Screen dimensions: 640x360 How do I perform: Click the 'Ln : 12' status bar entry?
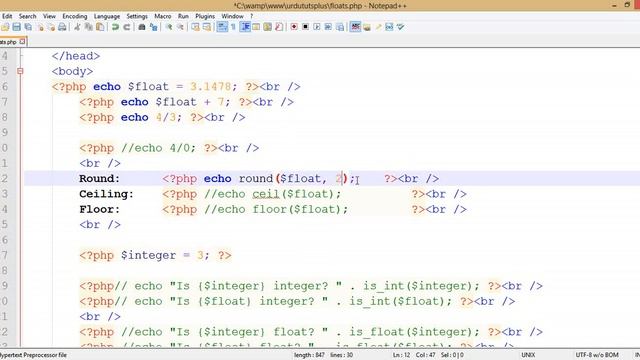click(x=401, y=355)
